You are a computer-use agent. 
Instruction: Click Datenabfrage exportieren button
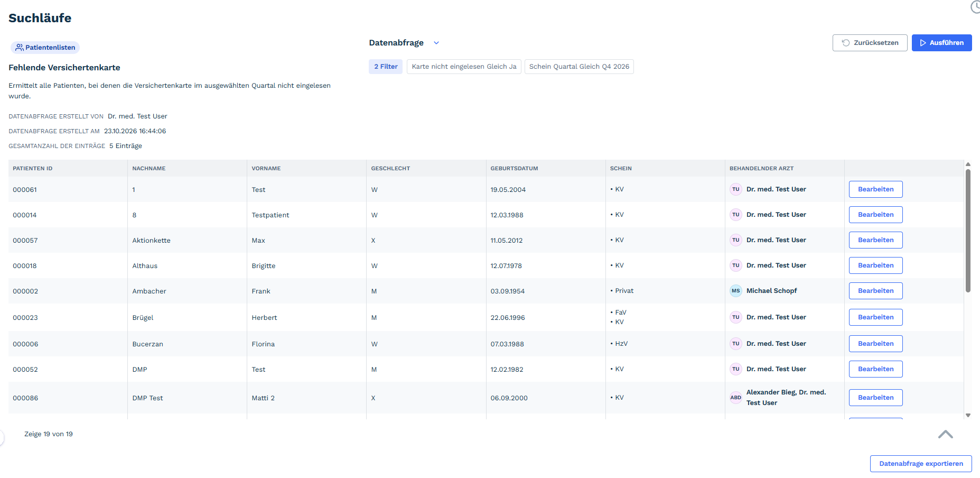pos(921,464)
